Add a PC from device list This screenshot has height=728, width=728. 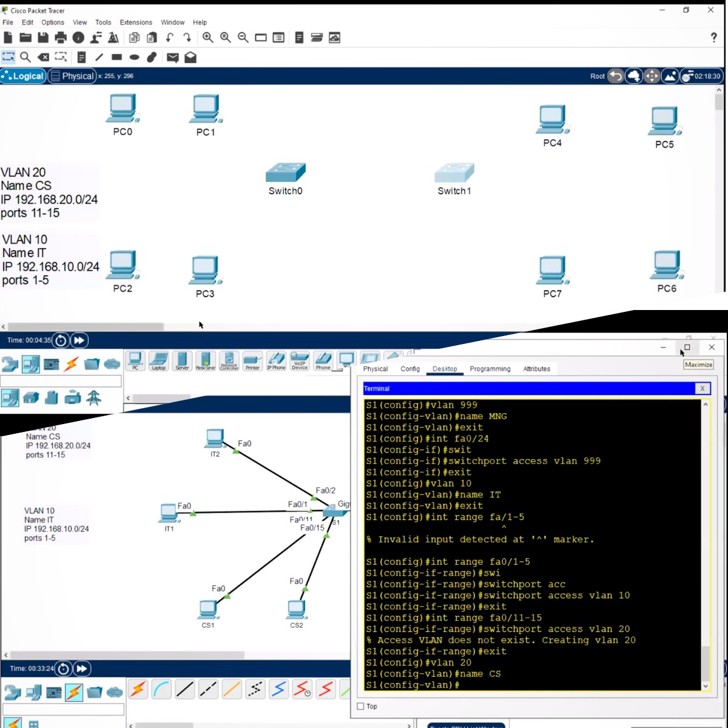click(x=135, y=360)
